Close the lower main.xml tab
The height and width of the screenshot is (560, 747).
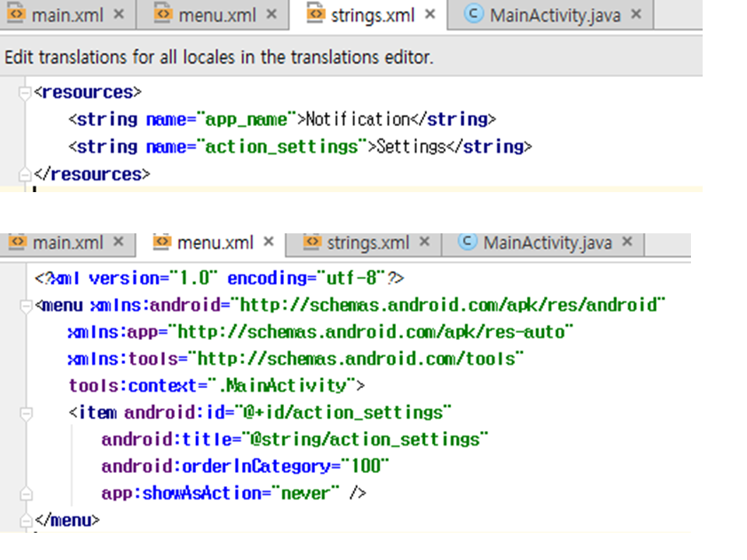pos(118,243)
